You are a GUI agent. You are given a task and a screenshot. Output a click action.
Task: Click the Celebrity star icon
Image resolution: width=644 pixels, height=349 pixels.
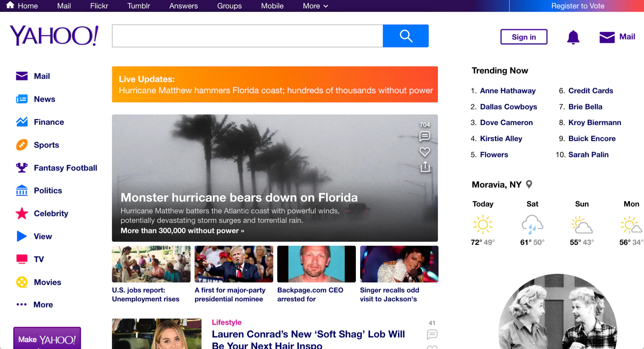click(22, 213)
